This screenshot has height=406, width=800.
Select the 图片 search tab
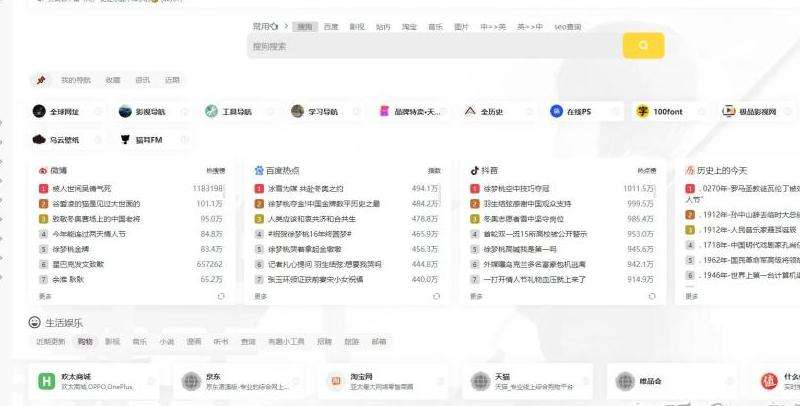(x=461, y=27)
